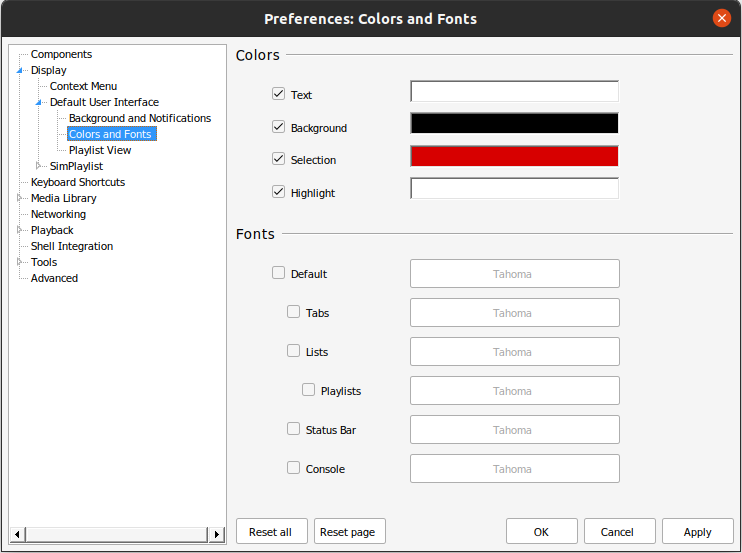Choose font with Console Tahoma button
The width and height of the screenshot is (742, 553).
tap(514, 468)
